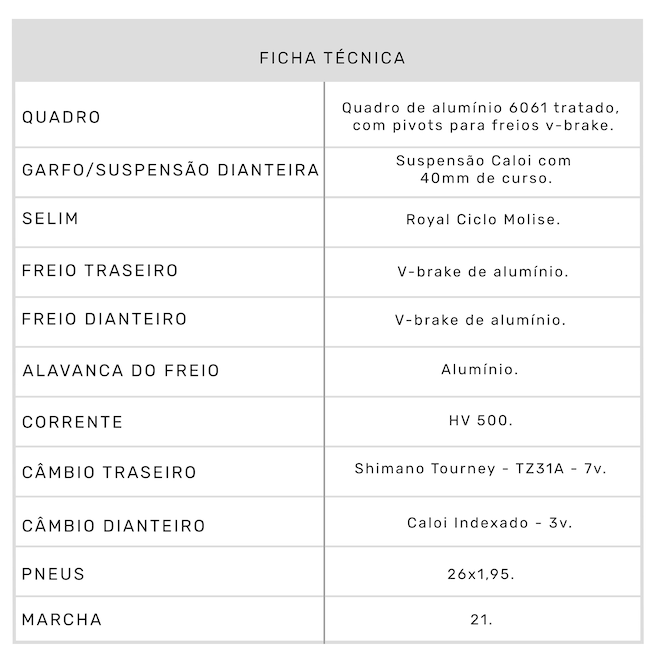
Task: Select the CORRENTE row label
Action: [73, 422]
